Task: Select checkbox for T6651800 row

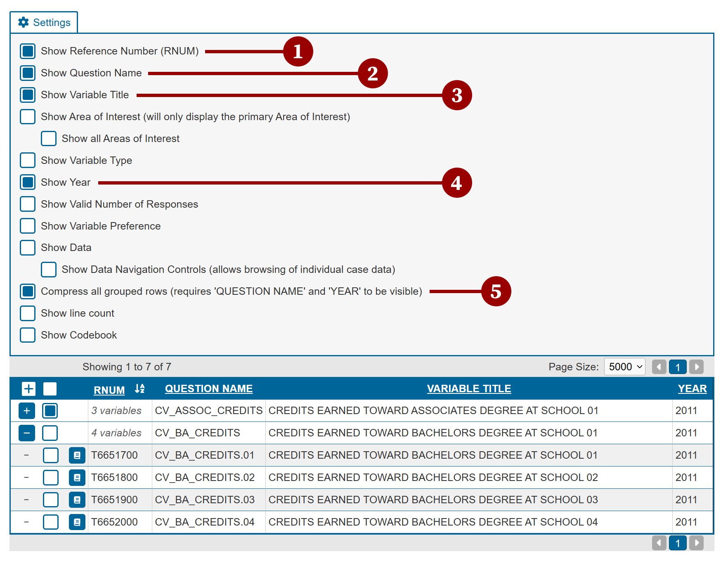Action: click(51, 478)
